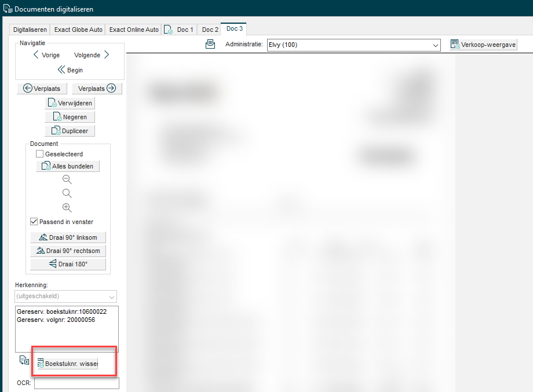Screen dimensions: 533x392
Task: Go to the previous document with Vorige
Action: point(46,55)
